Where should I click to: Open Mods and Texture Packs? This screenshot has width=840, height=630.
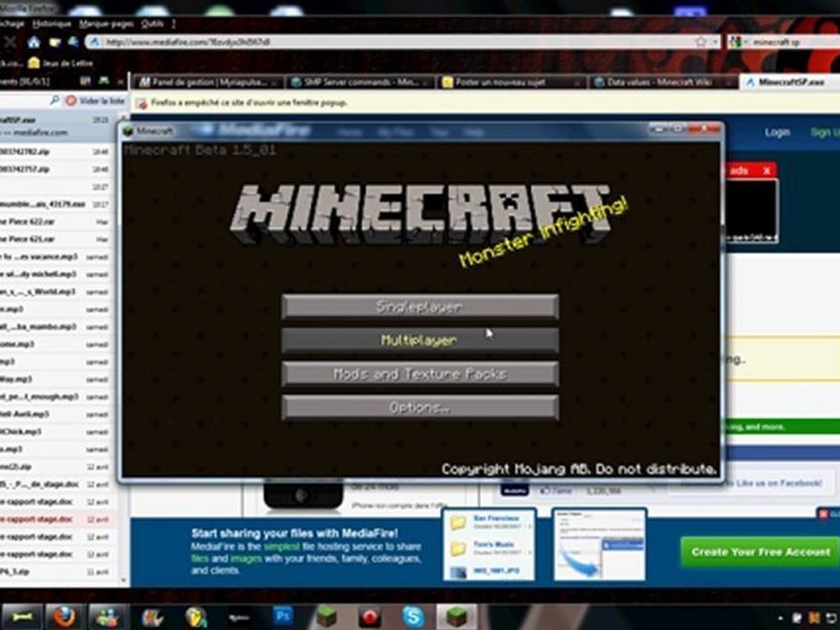coord(420,374)
